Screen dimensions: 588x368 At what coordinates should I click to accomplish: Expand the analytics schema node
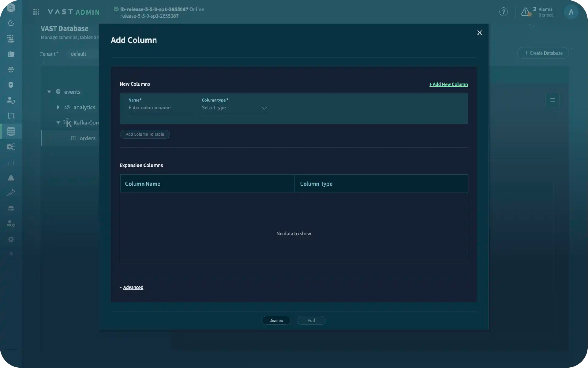click(x=58, y=107)
